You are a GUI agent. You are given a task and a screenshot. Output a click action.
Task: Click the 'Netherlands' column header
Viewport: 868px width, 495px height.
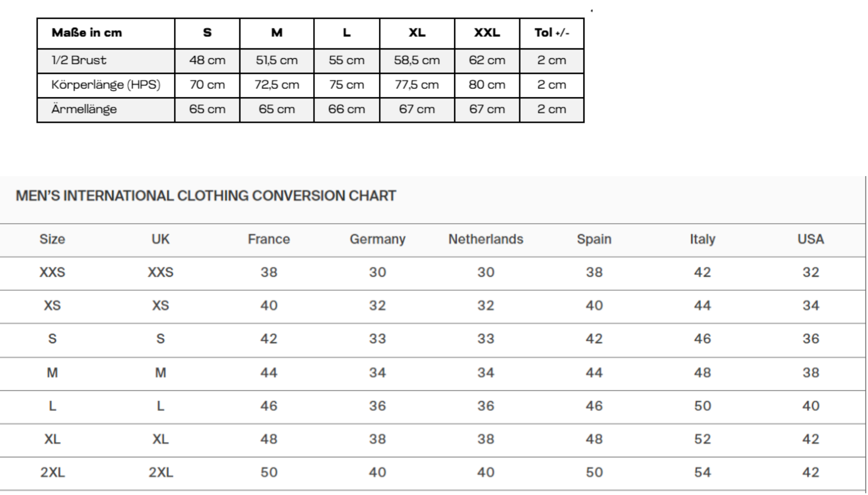tap(486, 239)
